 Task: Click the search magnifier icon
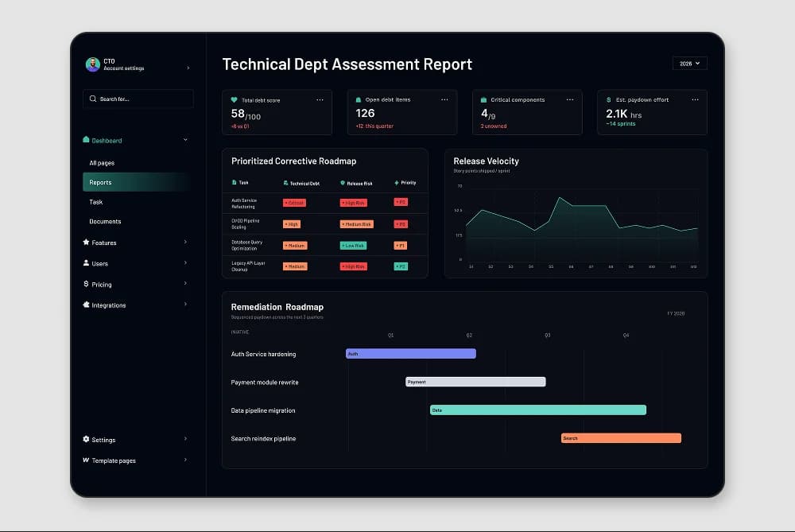pos(93,99)
